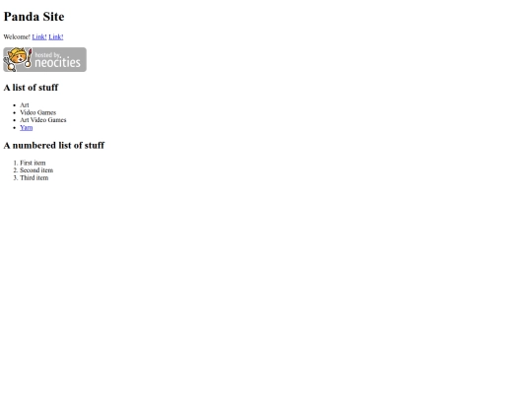The image size is (532, 399).
Task: Click the Second item entry
Action: tap(36, 170)
